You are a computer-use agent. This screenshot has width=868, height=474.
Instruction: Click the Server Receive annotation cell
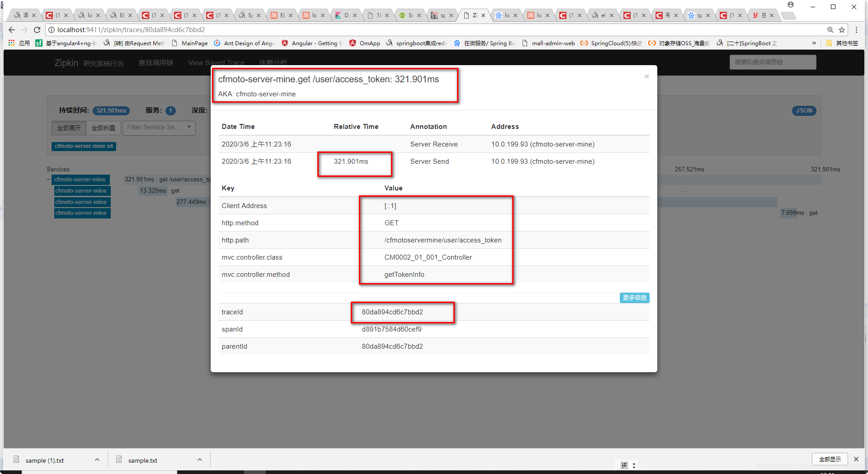[x=434, y=144]
